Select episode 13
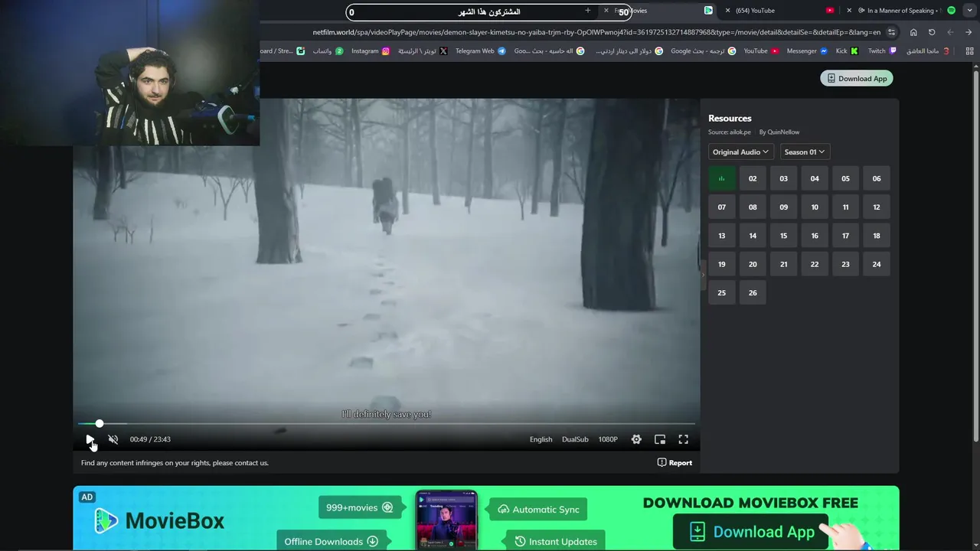The width and height of the screenshot is (980, 551). (721, 236)
